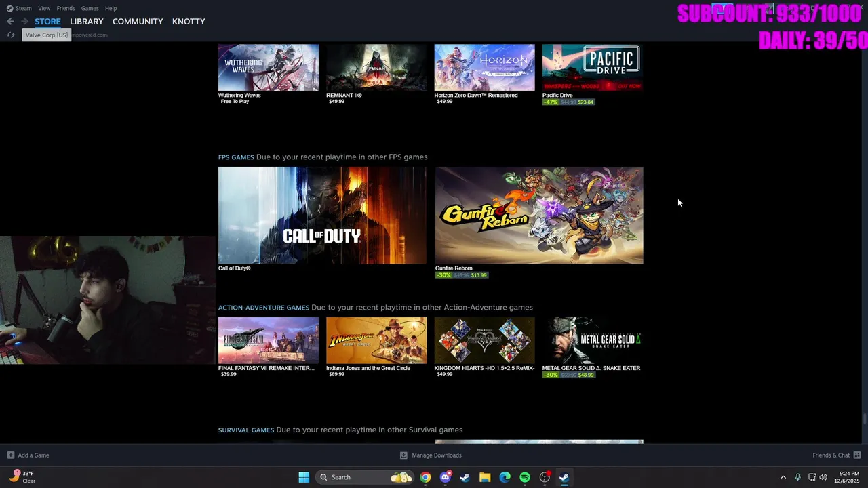Click the FPS GAMES category link
The height and width of the screenshot is (488, 868).
[236, 157]
